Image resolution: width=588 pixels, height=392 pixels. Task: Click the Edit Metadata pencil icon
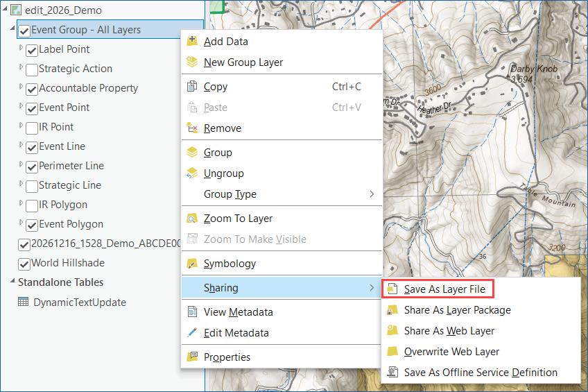[192, 333]
